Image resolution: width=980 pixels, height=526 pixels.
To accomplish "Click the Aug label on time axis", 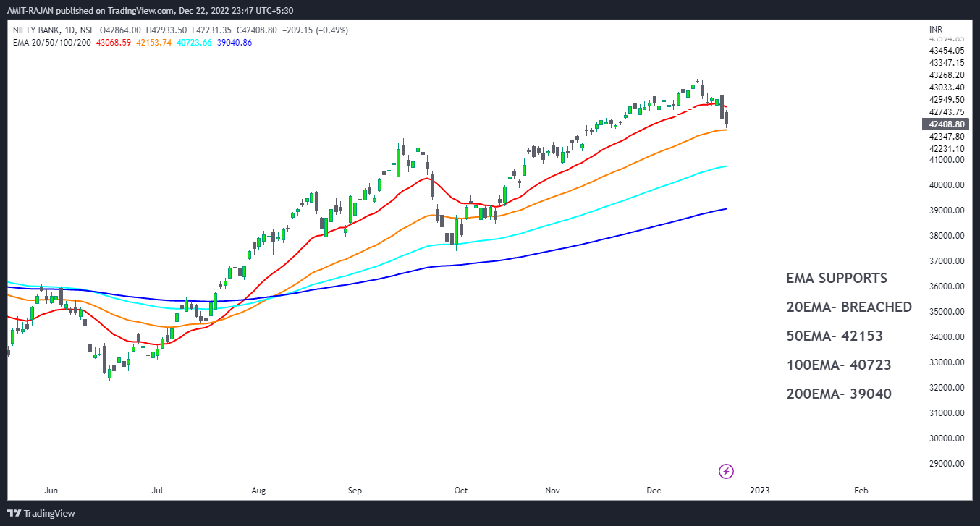I will (x=258, y=491).
